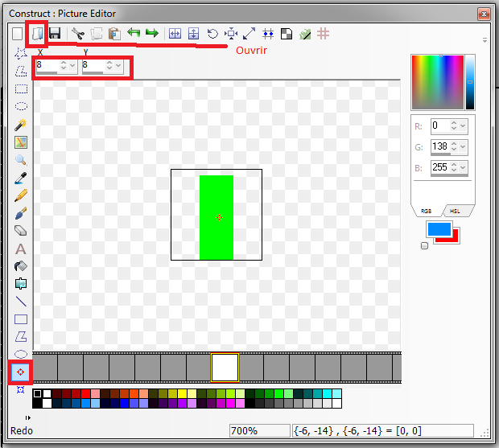The height and width of the screenshot is (448, 499).
Task: Paste from clipboard icon
Action: click(114, 34)
